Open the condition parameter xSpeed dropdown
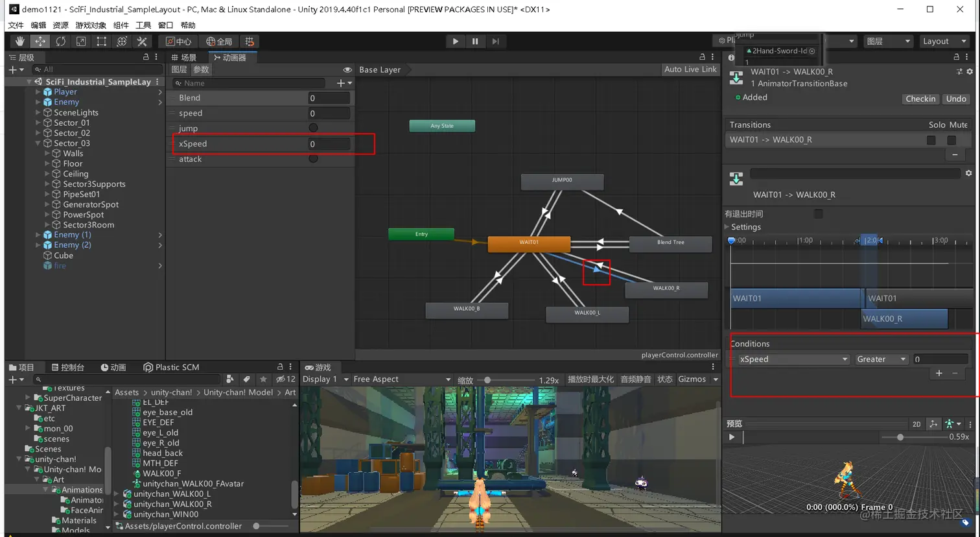The height and width of the screenshot is (537, 980). pos(794,359)
